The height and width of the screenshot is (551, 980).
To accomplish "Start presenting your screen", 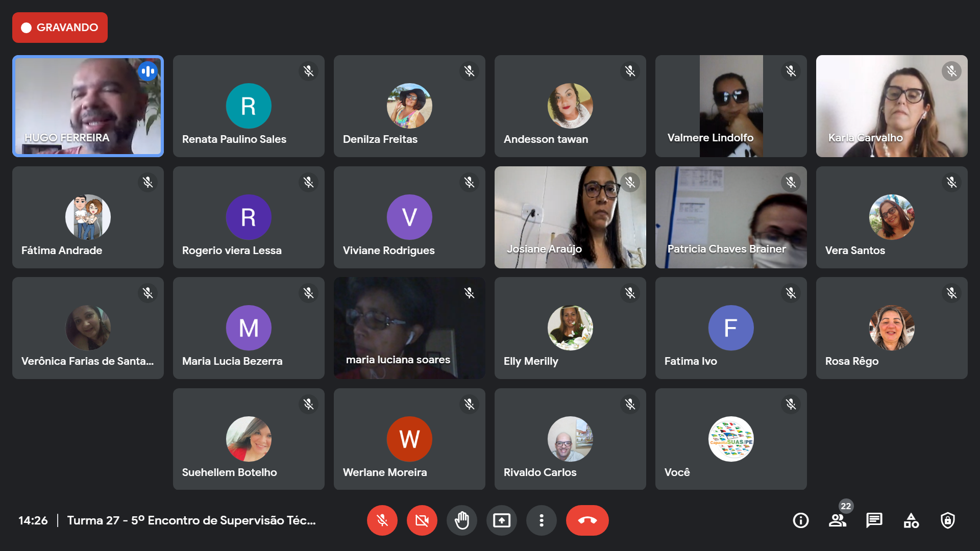I will pyautogui.click(x=501, y=520).
